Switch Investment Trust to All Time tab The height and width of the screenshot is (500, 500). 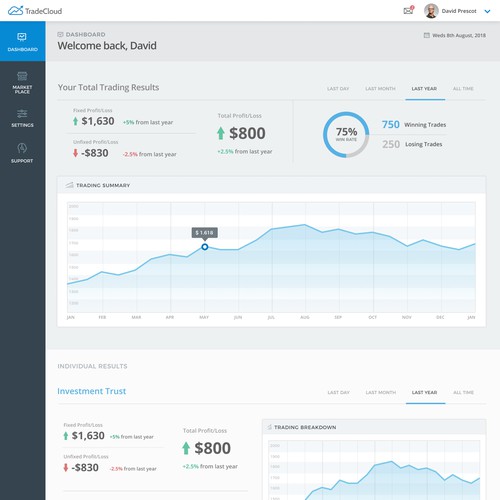(x=464, y=392)
